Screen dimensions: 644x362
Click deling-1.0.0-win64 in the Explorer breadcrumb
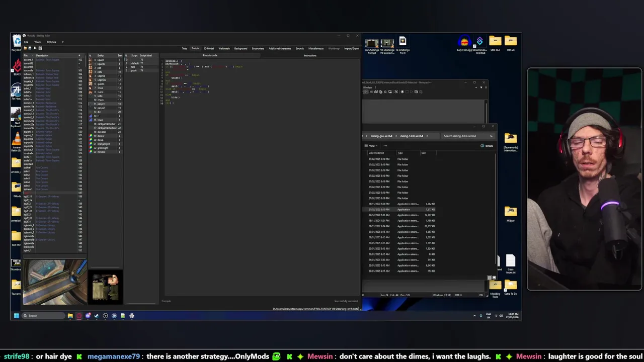point(412,136)
